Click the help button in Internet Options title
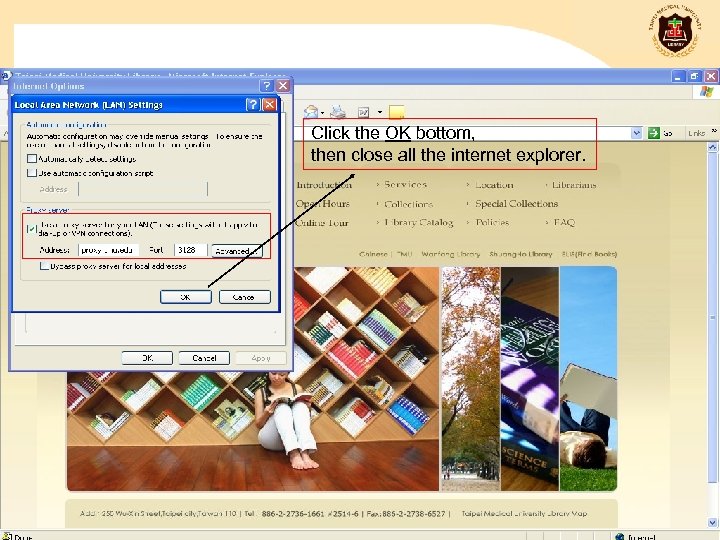The height and width of the screenshot is (540, 720). tap(266, 86)
